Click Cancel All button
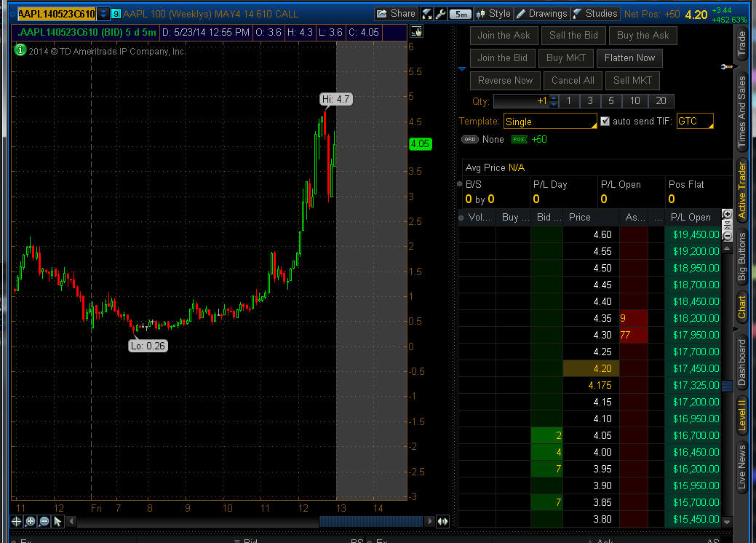The image size is (756, 543). pyautogui.click(x=573, y=81)
